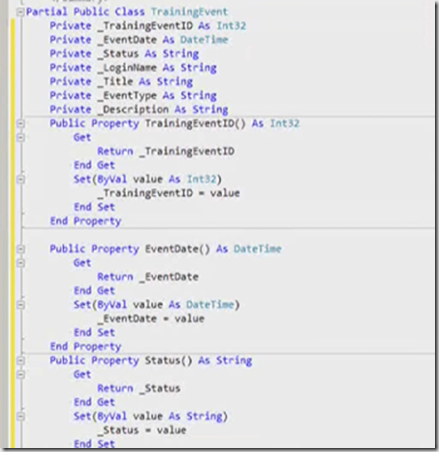
Task: Collapse the Public Property EventDate region
Action: tap(20, 249)
